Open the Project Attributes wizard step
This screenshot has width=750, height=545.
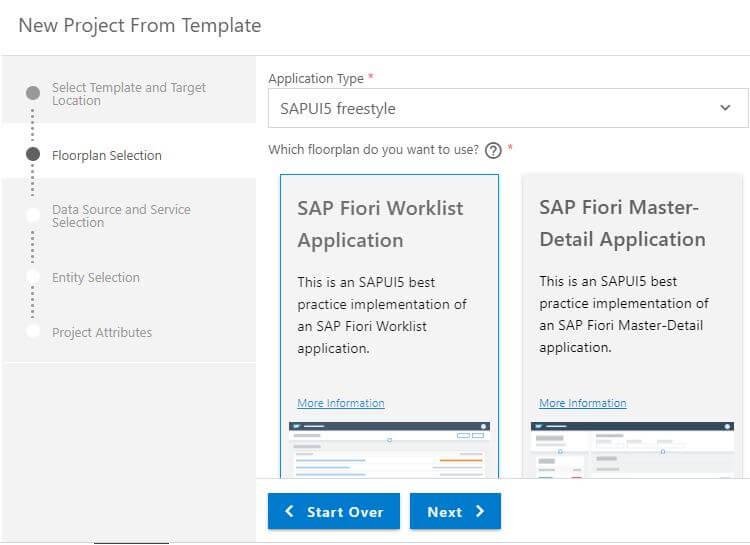coord(102,333)
